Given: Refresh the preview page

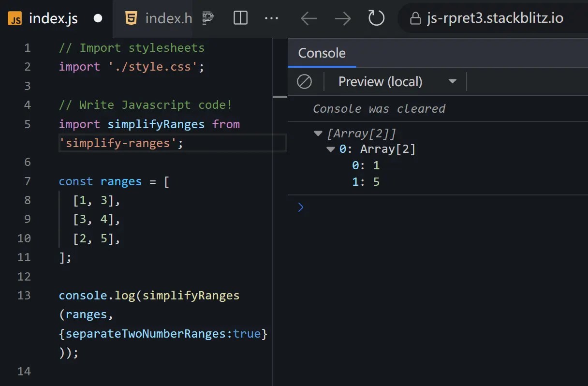Looking at the screenshot, I should [x=376, y=18].
